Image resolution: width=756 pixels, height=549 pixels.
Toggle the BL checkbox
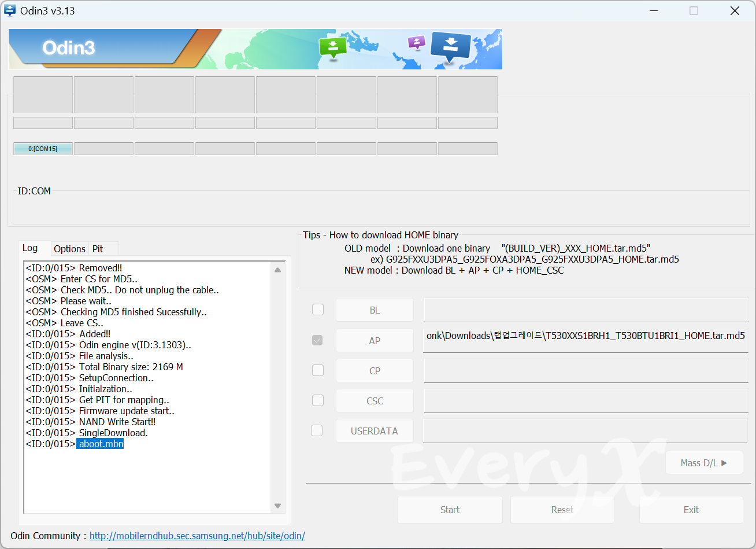click(318, 309)
